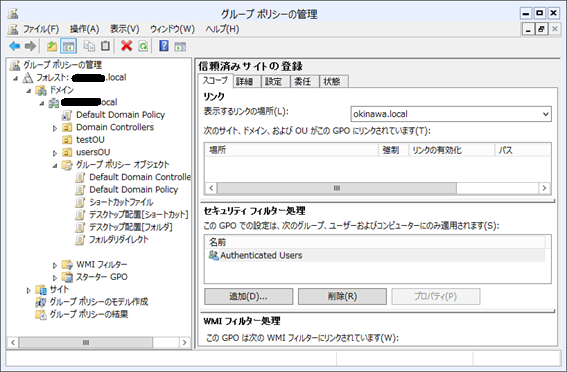The width and height of the screenshot is (567, 372).
Task: Click the green Refresh toolbar icon
Action: tap(144, 46)
